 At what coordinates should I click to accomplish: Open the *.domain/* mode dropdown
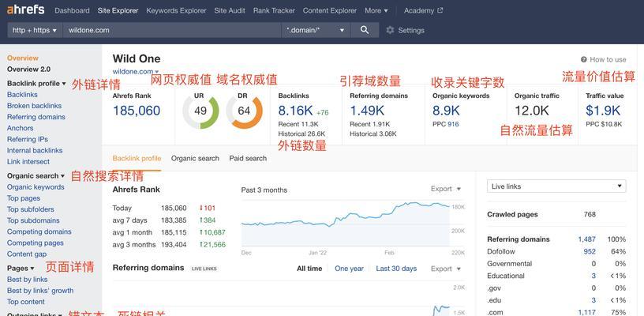tap(316, 30)
